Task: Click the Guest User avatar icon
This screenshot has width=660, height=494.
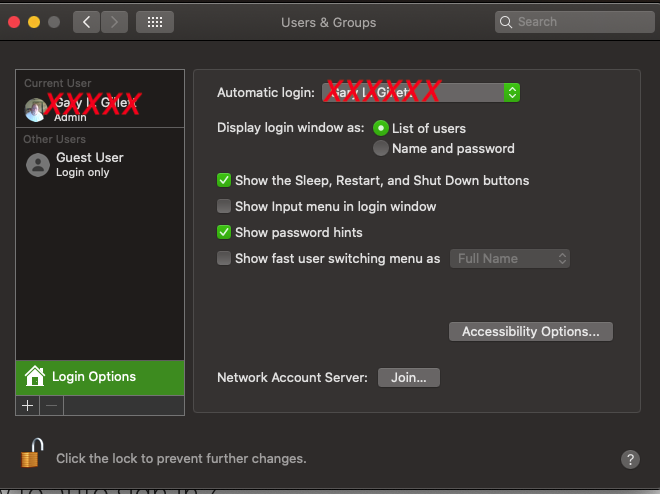Action: [x=38, y=165]
